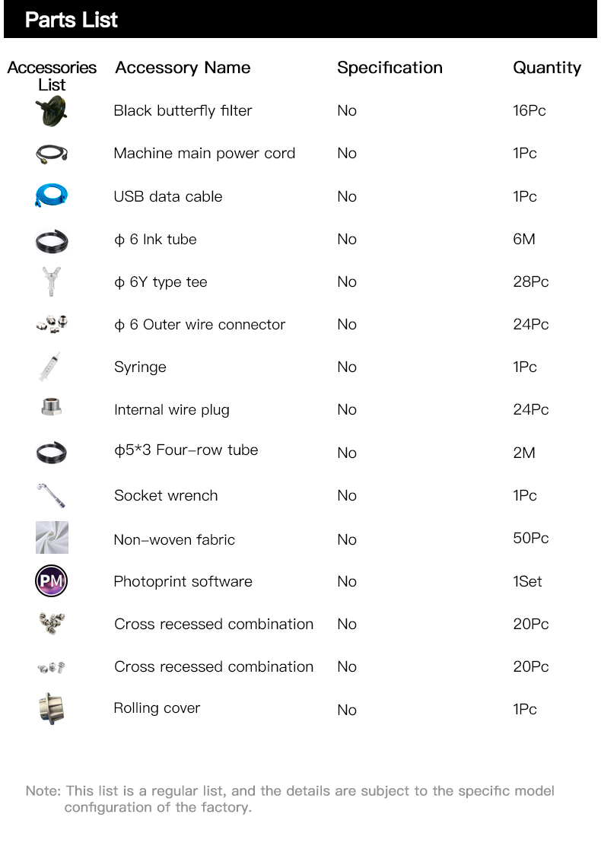Select the φ 6Y type tee icon

pyautogui.click(x=52, y=282)
